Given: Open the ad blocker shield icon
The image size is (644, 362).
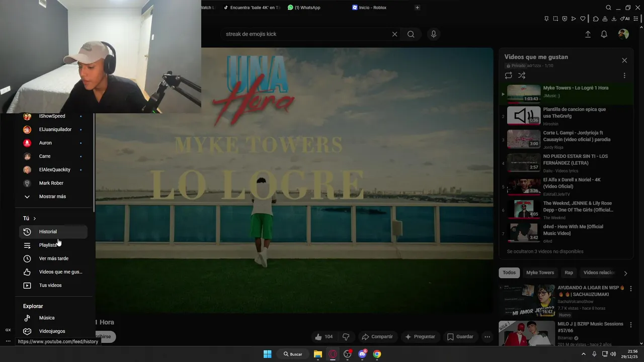Looking at the screenshot, I should tap(565, 19).
